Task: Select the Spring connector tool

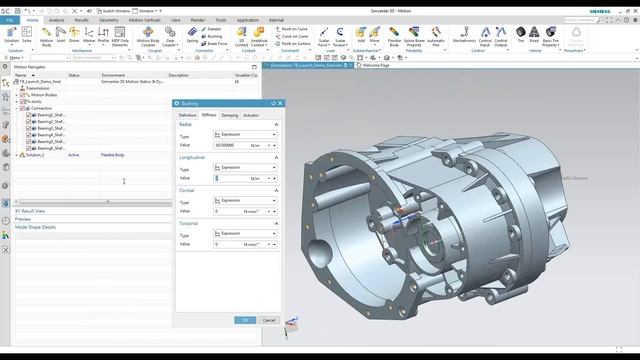Action: (192, 35)
